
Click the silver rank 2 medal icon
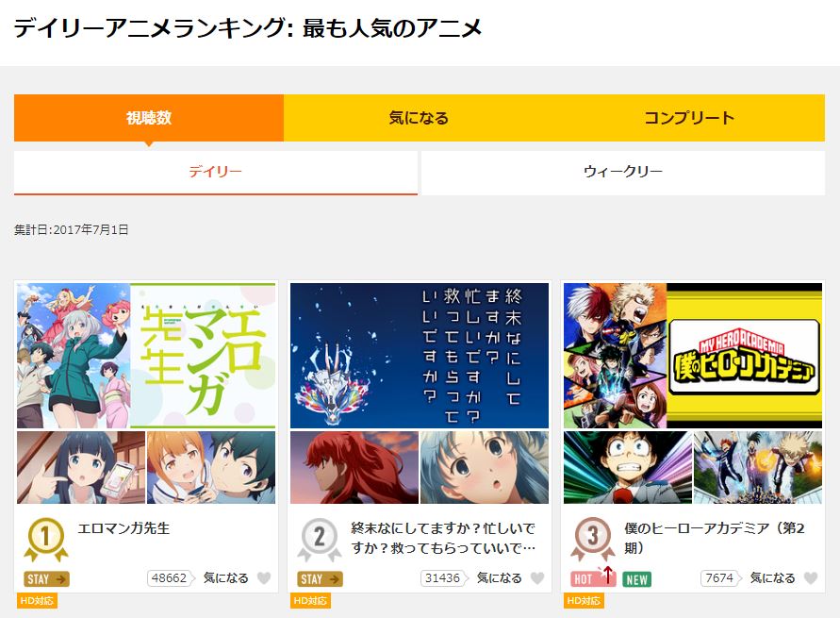(320, 539)
